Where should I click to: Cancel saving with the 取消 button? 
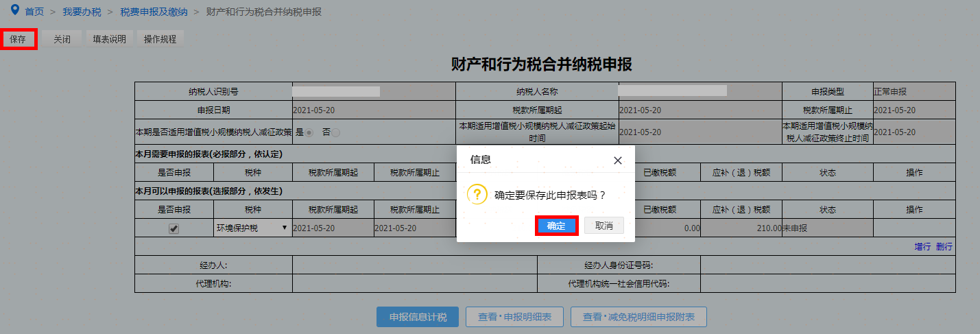click(x=604, y=226)
